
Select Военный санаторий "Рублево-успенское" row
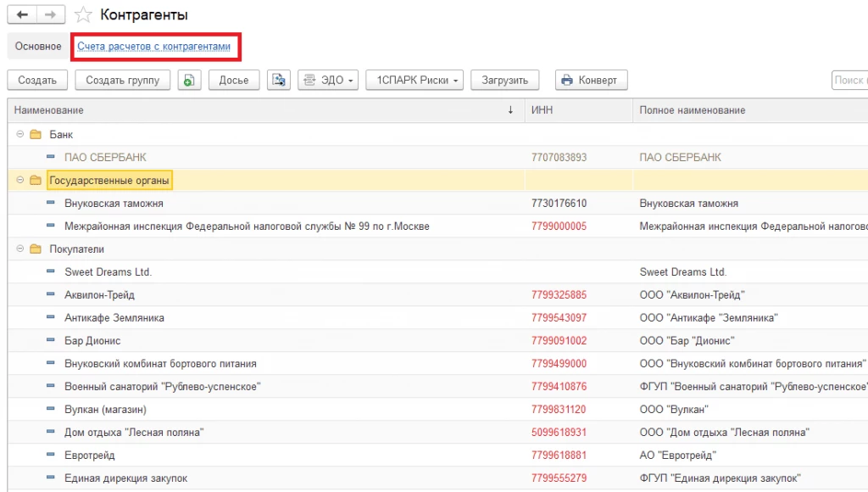[x=438, y=387]
